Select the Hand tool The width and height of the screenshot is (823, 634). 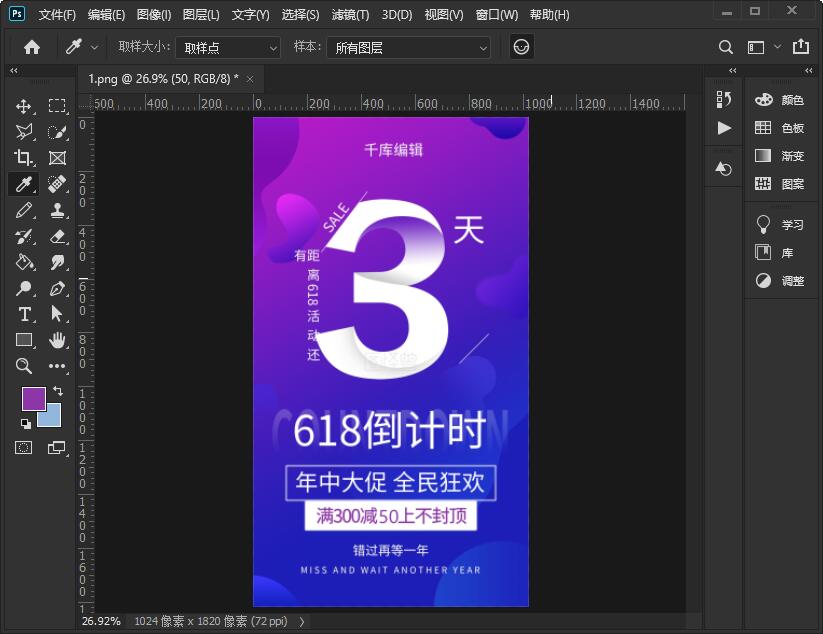(57, 340)
